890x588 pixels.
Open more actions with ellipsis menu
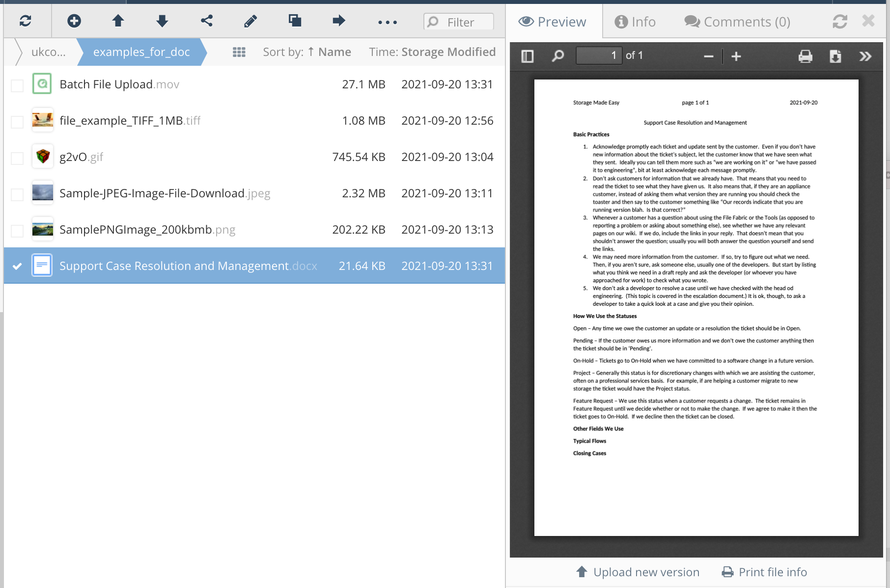388,21
